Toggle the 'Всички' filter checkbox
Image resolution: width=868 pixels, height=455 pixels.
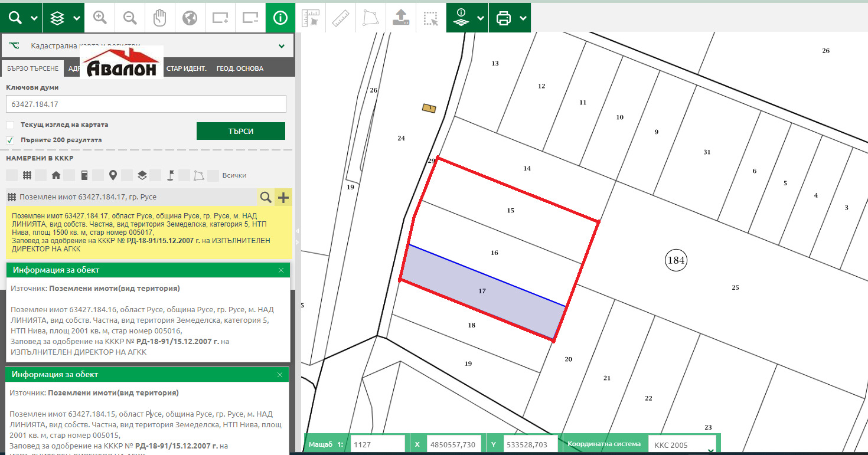214,175
